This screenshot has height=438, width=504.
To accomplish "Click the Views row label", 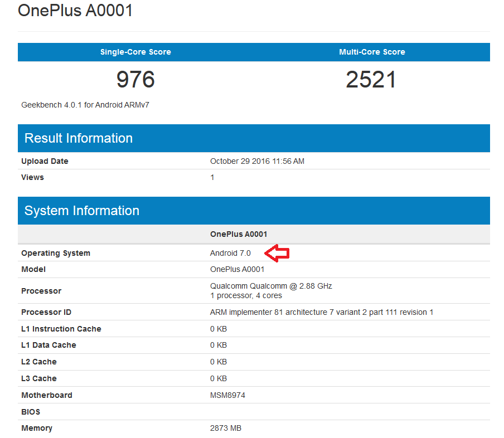I will [32, 177].
